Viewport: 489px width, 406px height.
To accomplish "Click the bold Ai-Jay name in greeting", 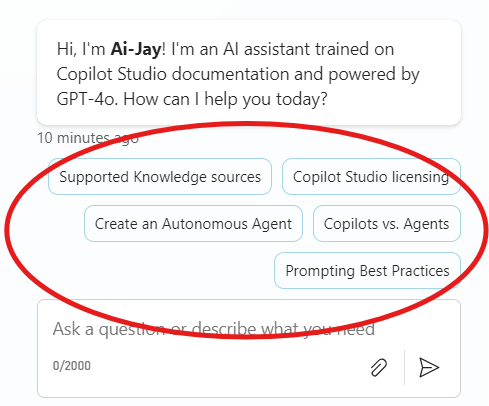I will pos(136,49).
